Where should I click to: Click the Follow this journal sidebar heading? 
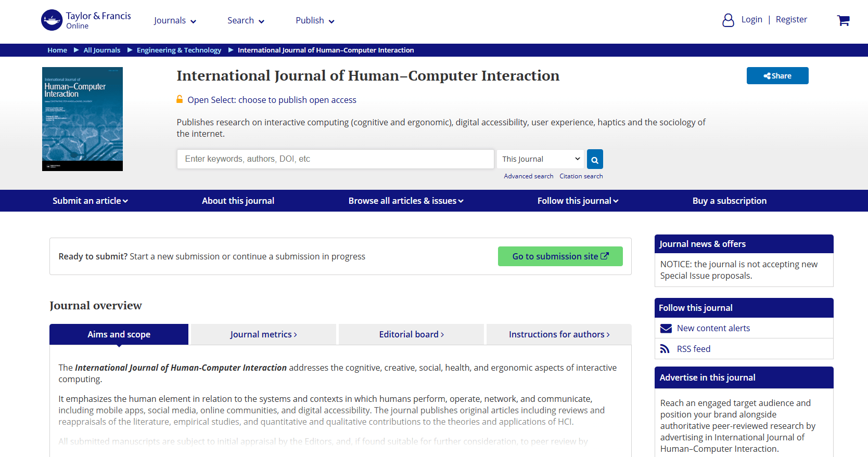pyautogui.click(x=695, y=308)
